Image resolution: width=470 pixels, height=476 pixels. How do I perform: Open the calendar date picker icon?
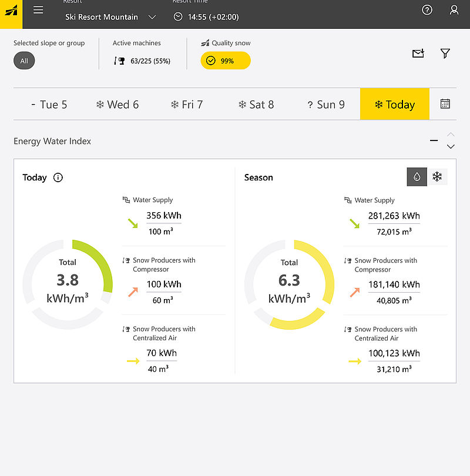point(445,104)
